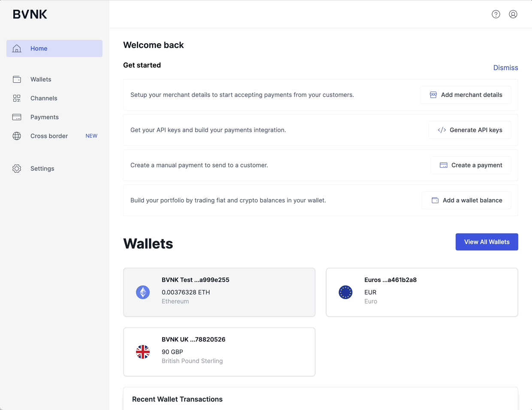The image size is (532, 410).
Task: Click the BVNK logo
Action: click(x=30, y=14)
